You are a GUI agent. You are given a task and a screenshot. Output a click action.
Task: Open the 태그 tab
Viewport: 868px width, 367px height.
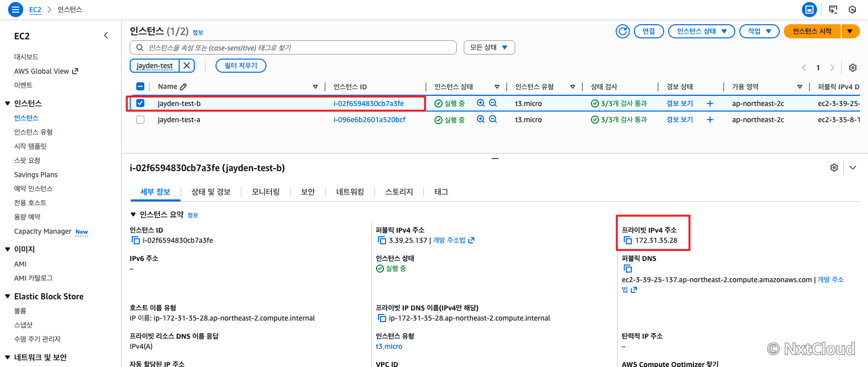pyautogui.click(x=442, y=192)
